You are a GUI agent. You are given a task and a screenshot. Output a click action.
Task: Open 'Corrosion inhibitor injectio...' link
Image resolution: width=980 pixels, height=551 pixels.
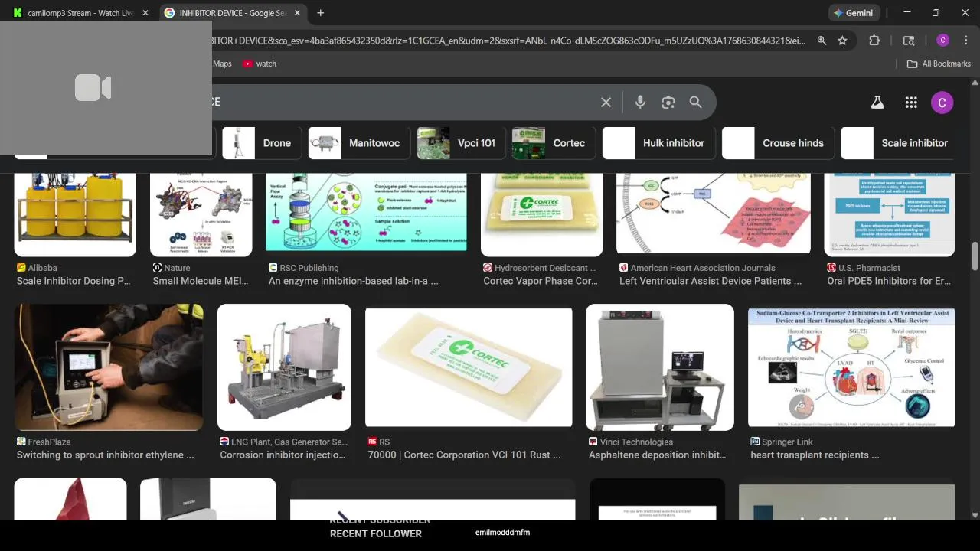point(283,455)
